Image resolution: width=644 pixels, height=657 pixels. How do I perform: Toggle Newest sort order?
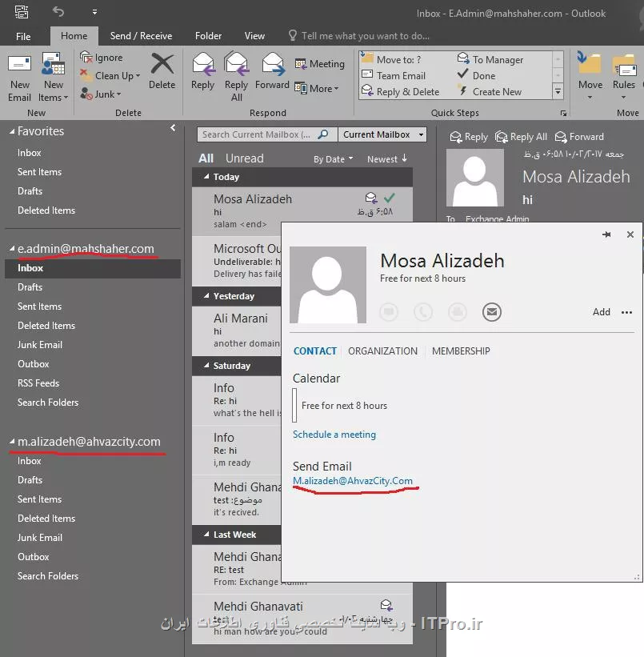click(387, 158)
